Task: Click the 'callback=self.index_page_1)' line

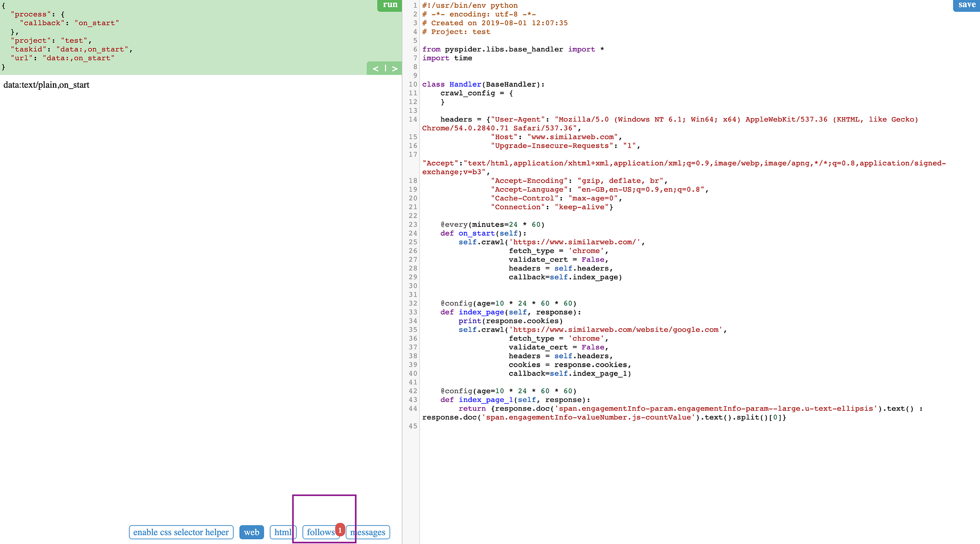Action: coord(570,374)
